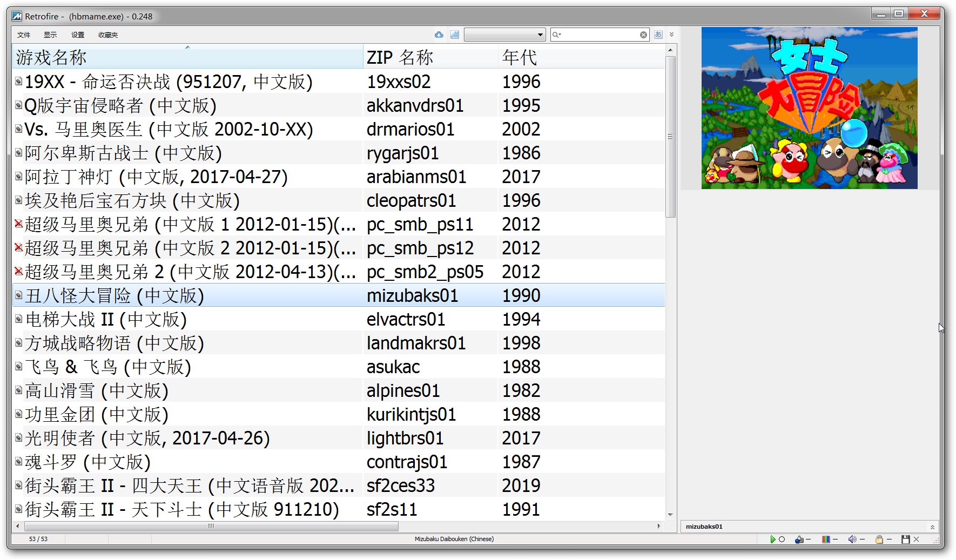Viewport: 956px width, 560px height.
Task: Select the game 光明使者 (中文版, 2017-04-26)
Action: point(147,438)
